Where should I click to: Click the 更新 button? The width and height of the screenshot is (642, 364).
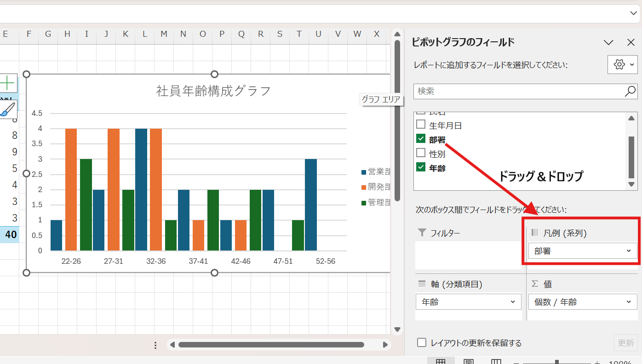[x=625, y=343]
